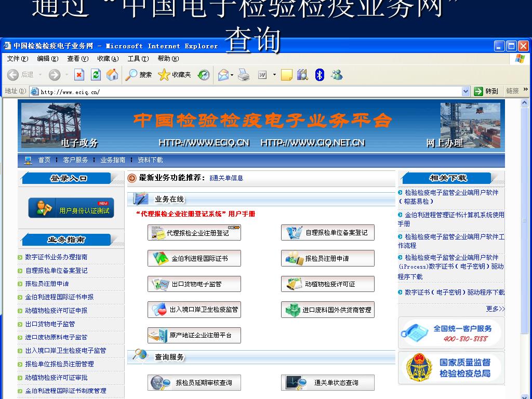Screen dimensions: 532x399
Task: Expand the address bar history dropdown
Action: click(465, 91)
